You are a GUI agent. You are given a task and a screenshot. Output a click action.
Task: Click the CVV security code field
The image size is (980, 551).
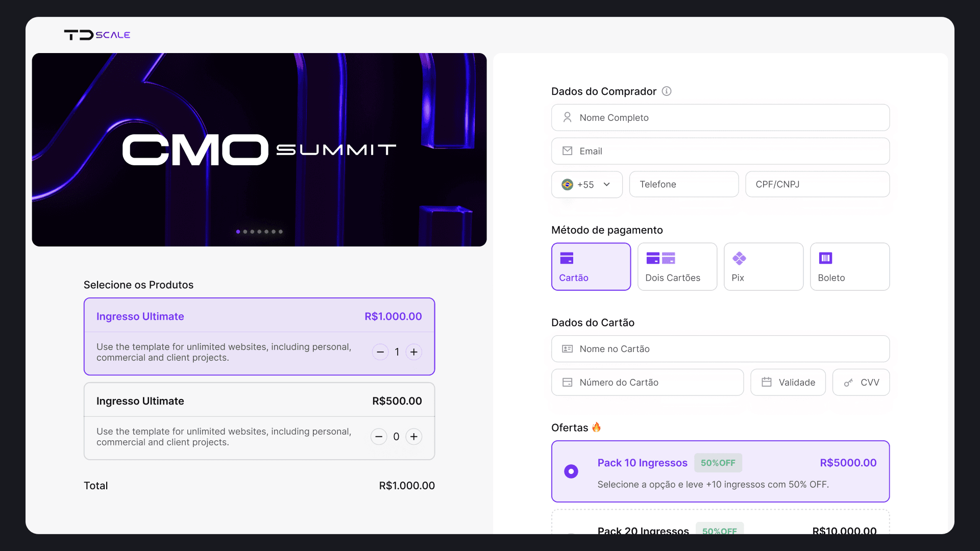tap(861, 383)
